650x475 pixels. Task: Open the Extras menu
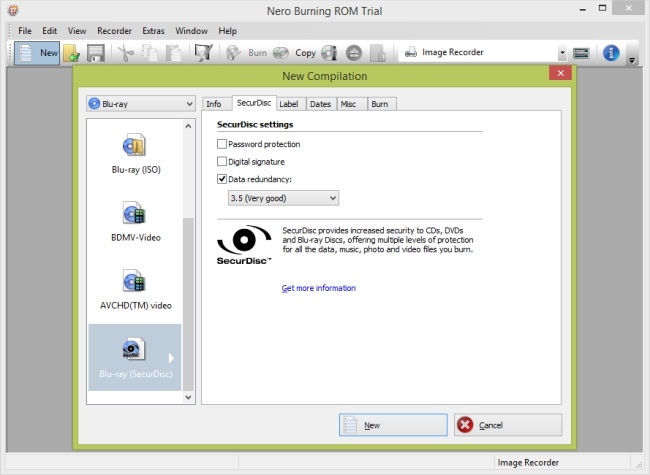click(153, 31)
